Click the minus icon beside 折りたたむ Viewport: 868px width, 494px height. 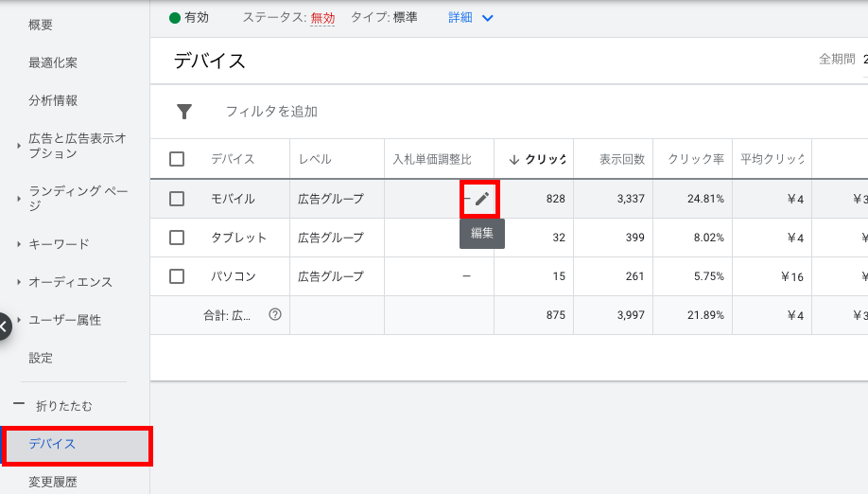point(19,405)
